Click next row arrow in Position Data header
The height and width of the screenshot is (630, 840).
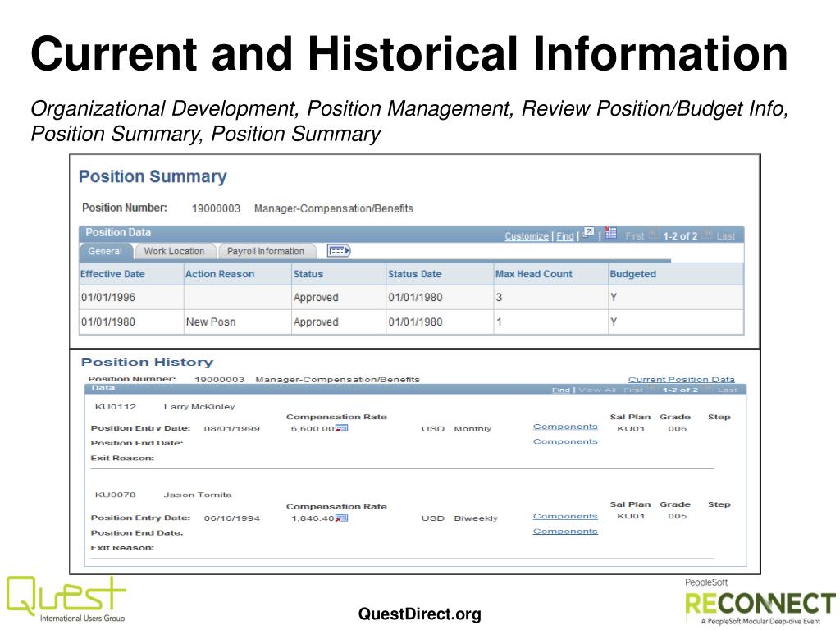point(707,234)
